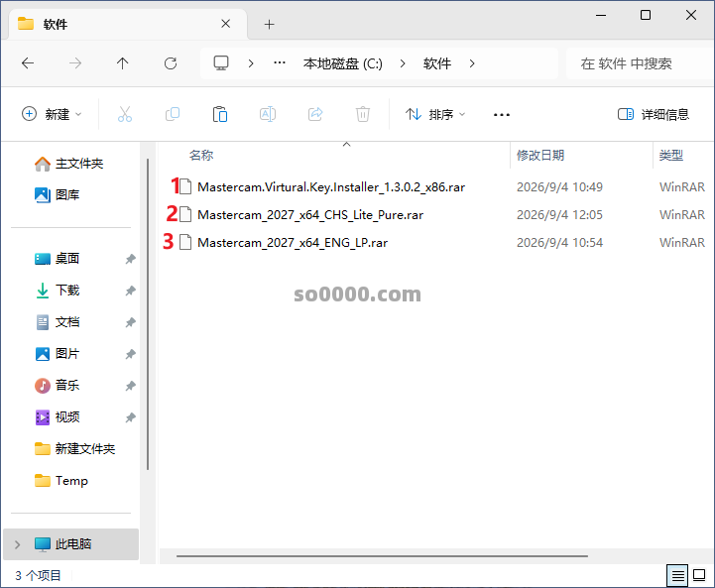Switch to large icons view icon

[699, 575]
